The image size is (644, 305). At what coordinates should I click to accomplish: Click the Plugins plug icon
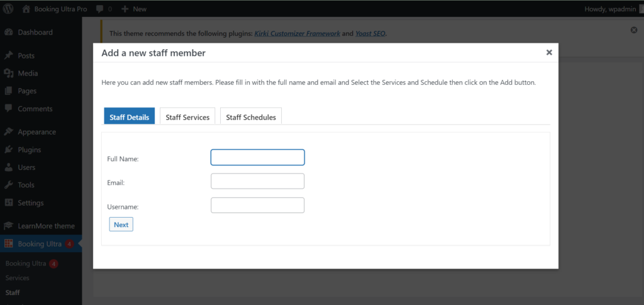[x=9, y=150]
